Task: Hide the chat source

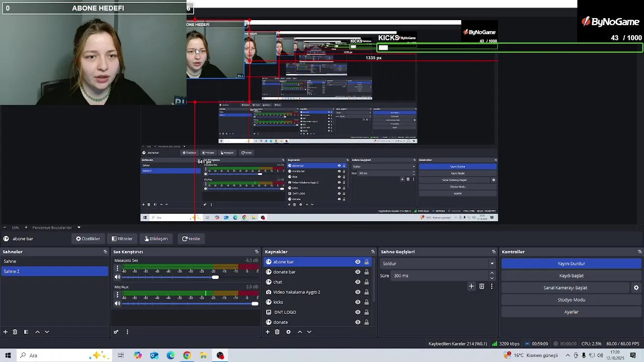Action: (358, 282)
